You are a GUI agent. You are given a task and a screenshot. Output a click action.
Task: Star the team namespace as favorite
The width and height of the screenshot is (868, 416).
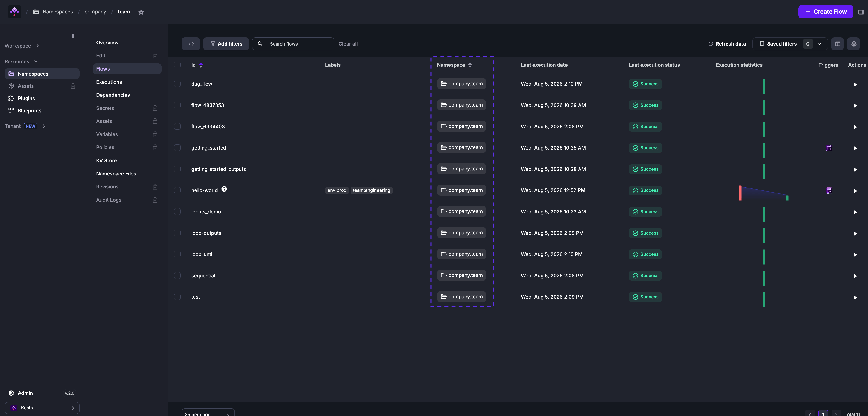coord(141,12)
